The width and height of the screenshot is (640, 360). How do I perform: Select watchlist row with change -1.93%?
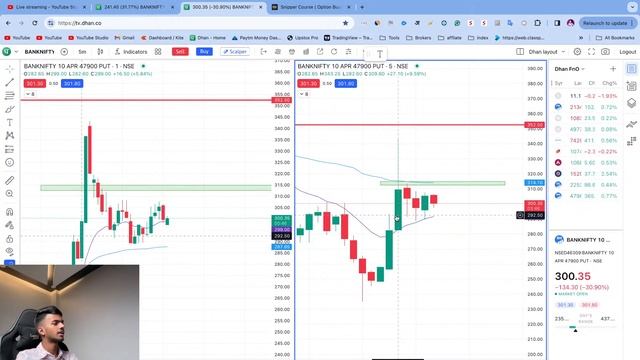point(586,96)
